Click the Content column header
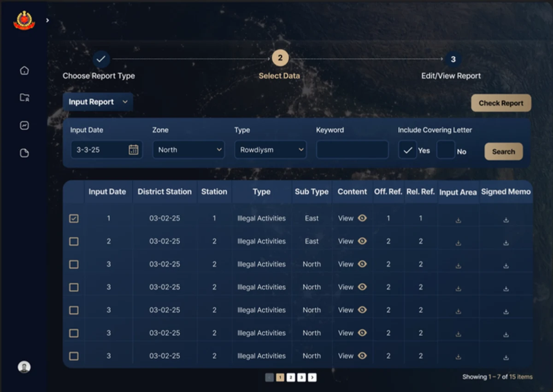This screenshot has width=553, height=392. tap(352, 192)
